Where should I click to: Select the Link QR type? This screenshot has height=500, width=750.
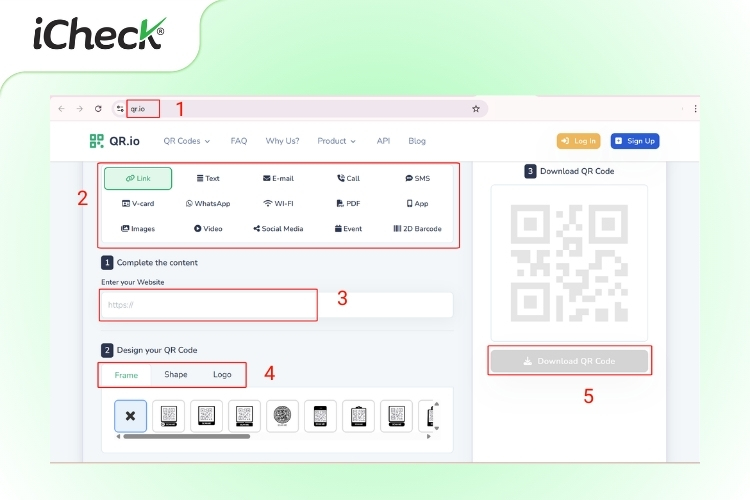coord(138,178)
